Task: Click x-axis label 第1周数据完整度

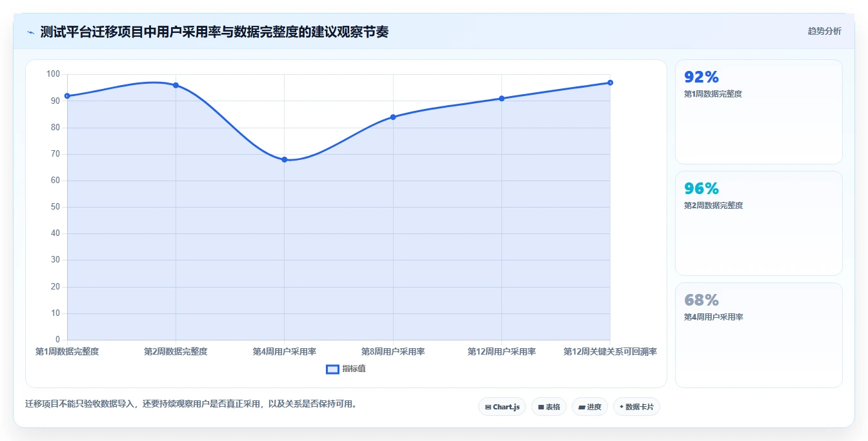Action: point(67,351)
